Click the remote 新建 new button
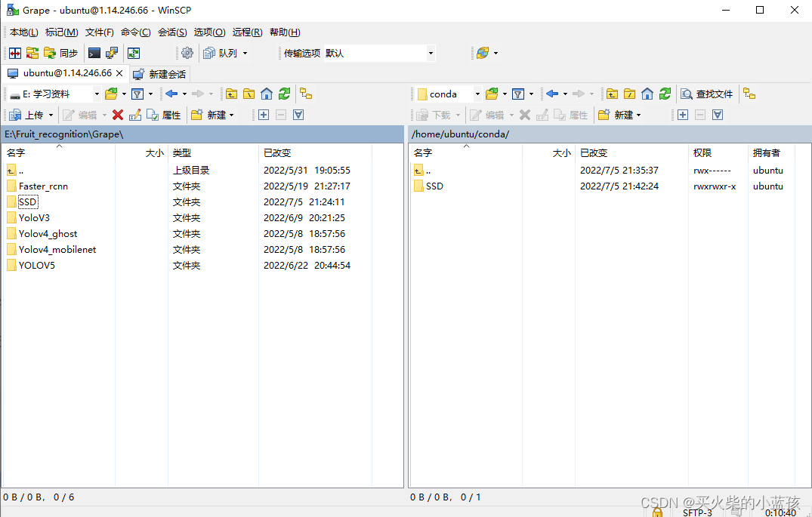 (616, 115)
